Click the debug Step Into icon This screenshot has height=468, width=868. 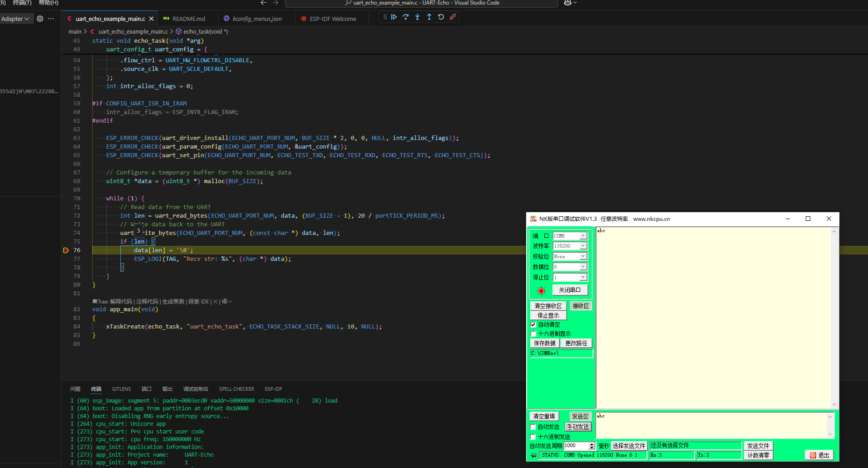pos(418,17)
